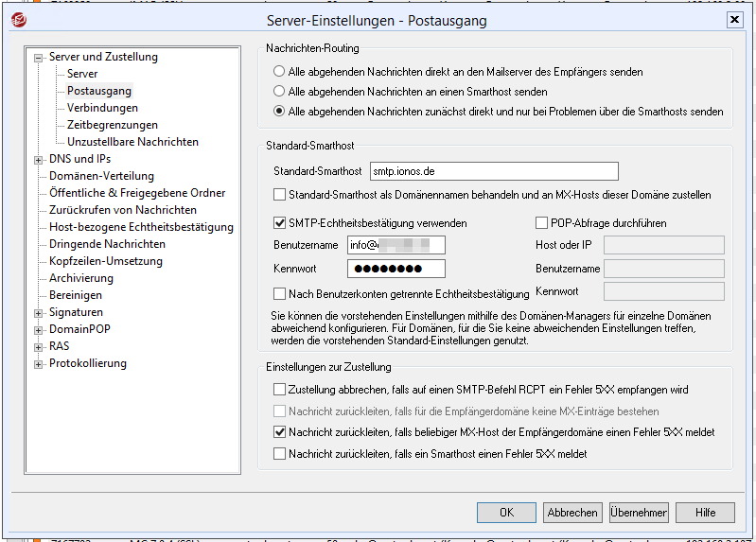Expand the DomainPOP tree node
The image size is (756, 542).
(39, 330)
